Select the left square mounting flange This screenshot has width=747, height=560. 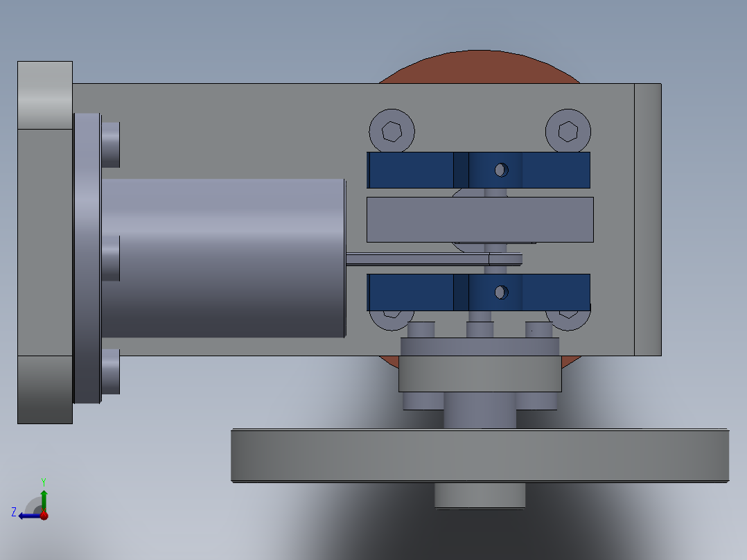(x=45, y=242)
